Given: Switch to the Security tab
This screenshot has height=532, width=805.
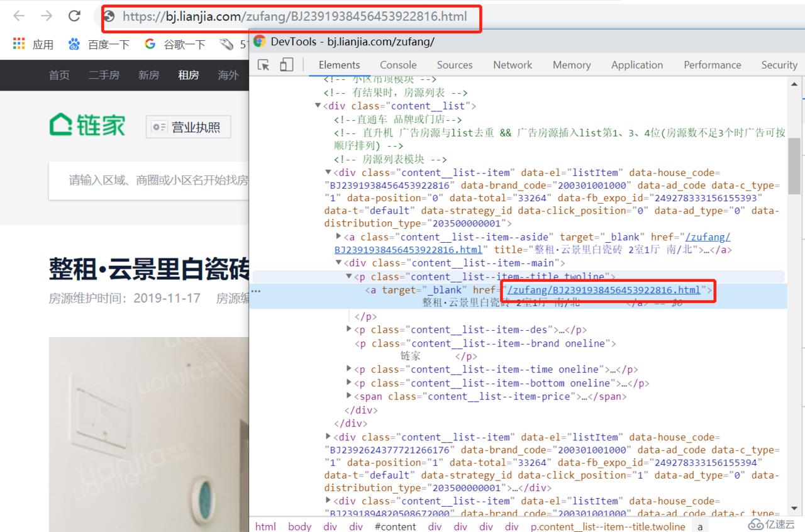Looking at the screenshot, I should [779, 65].
